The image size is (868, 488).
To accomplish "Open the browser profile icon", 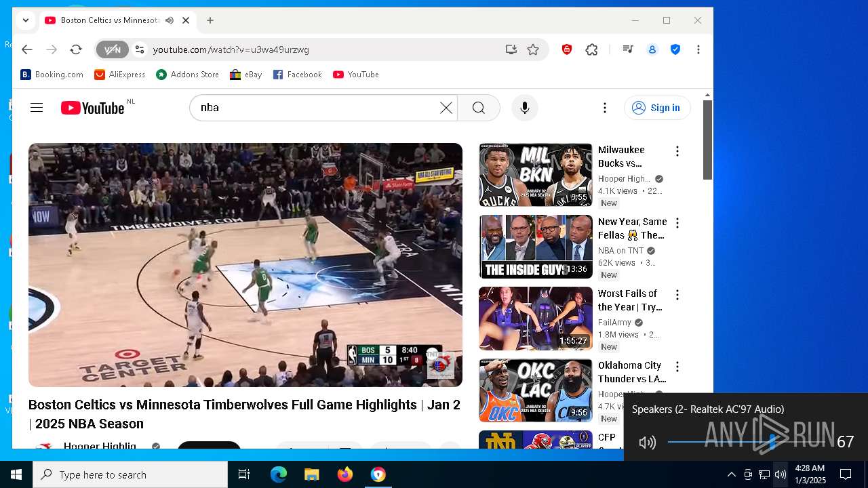I will tap(652, 49).
